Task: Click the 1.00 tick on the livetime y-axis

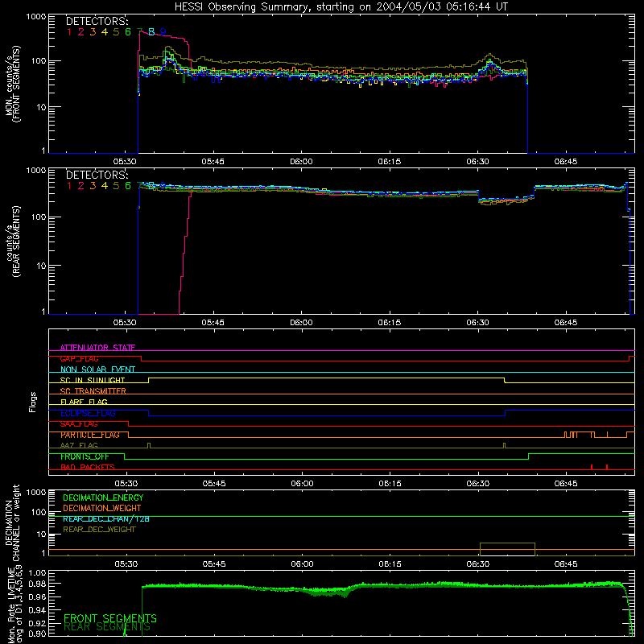Action: click(38, 572)
